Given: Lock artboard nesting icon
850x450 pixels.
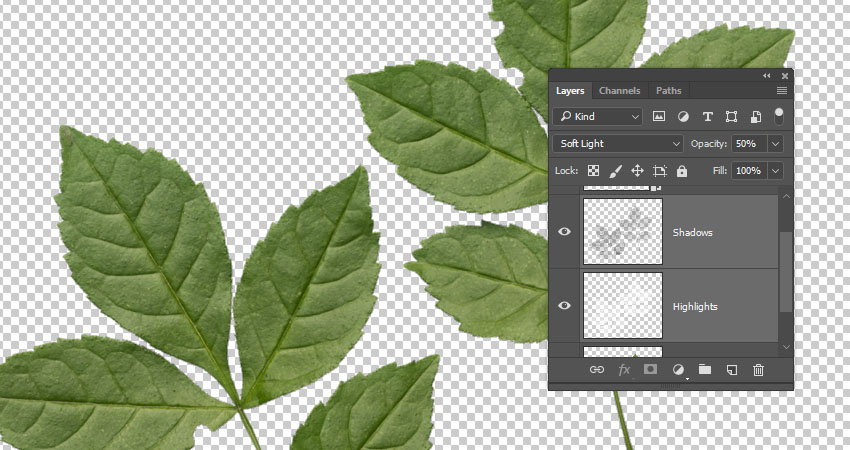Looking at the screenshot, I should click(x=660, y=171).
